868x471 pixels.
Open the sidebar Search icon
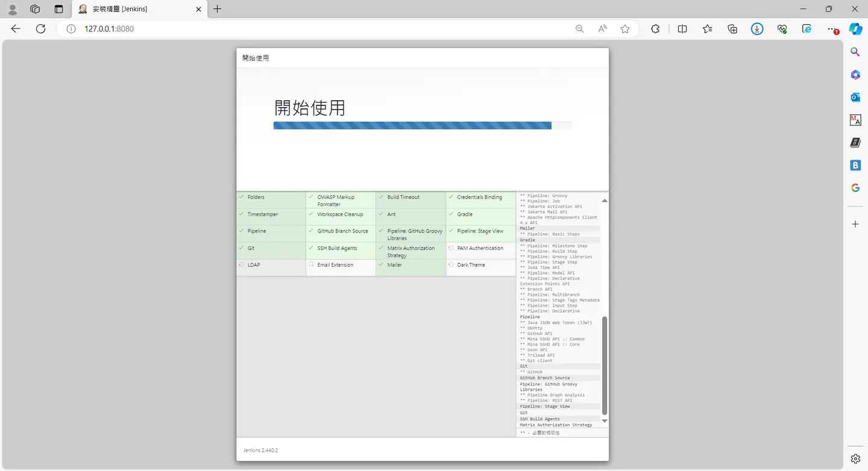(x=855, y=52)
